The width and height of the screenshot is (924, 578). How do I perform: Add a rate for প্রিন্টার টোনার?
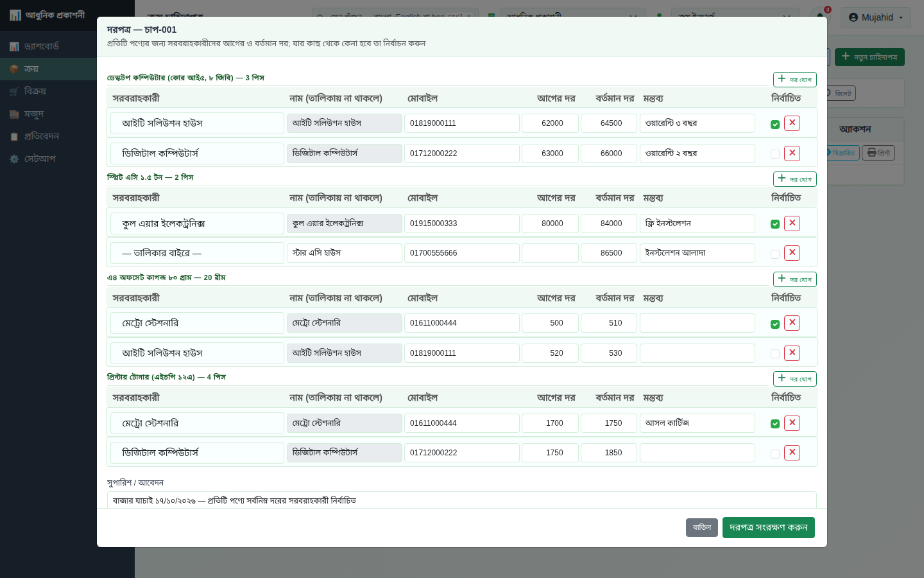point(794,378)
